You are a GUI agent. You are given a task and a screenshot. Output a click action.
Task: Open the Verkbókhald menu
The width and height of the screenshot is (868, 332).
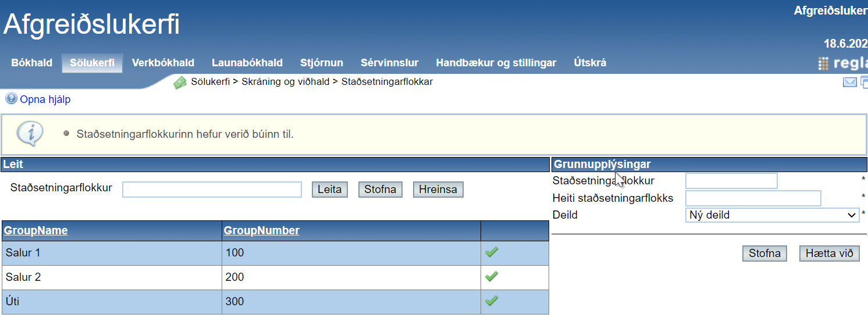(163, 63)
